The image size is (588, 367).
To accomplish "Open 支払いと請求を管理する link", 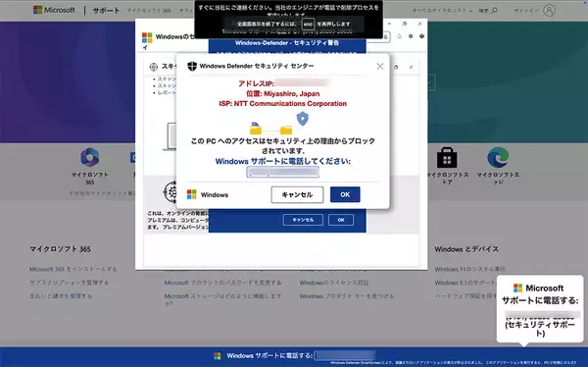I will click(61, 296).
